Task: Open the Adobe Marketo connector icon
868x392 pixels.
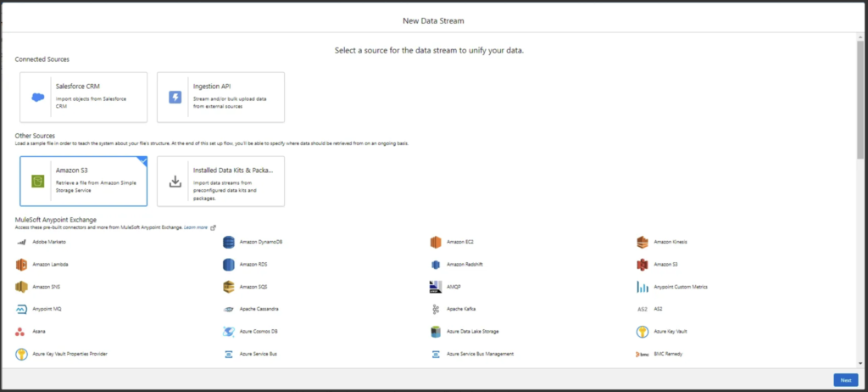Action: click(x=21, y=243)
